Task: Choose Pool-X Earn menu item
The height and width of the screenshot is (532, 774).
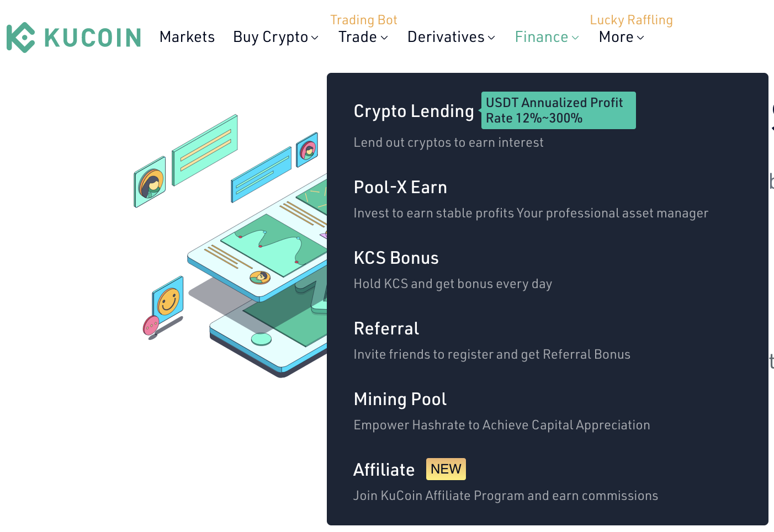Action: coord(400,188)
